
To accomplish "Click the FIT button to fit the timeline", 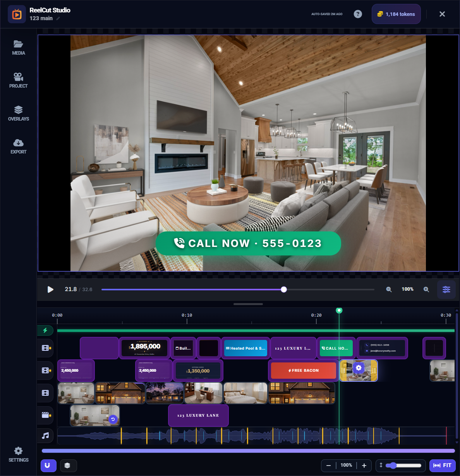I will click(x=443, y=466).
